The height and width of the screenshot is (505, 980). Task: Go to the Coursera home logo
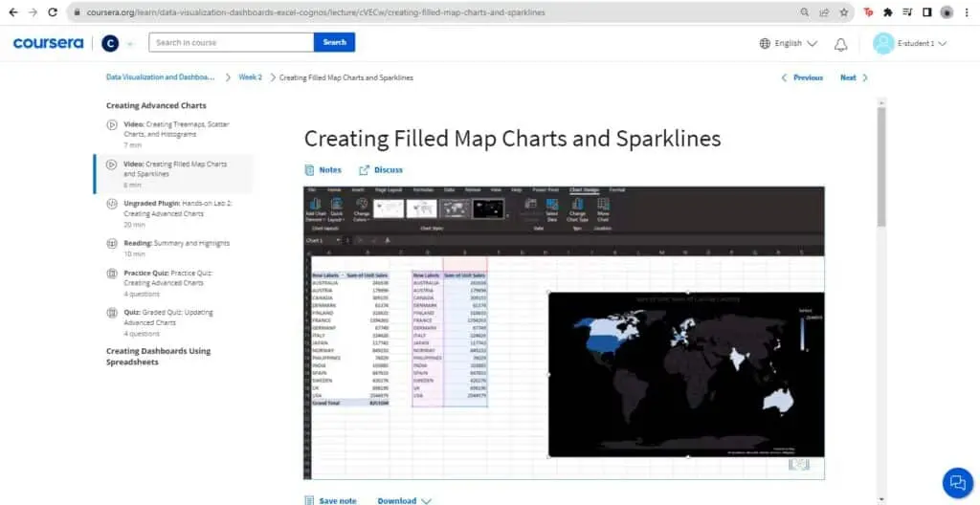48,43
